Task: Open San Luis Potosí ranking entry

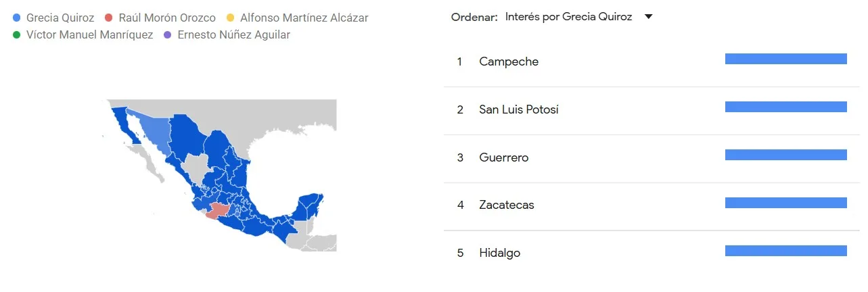Action: point(519,109)
